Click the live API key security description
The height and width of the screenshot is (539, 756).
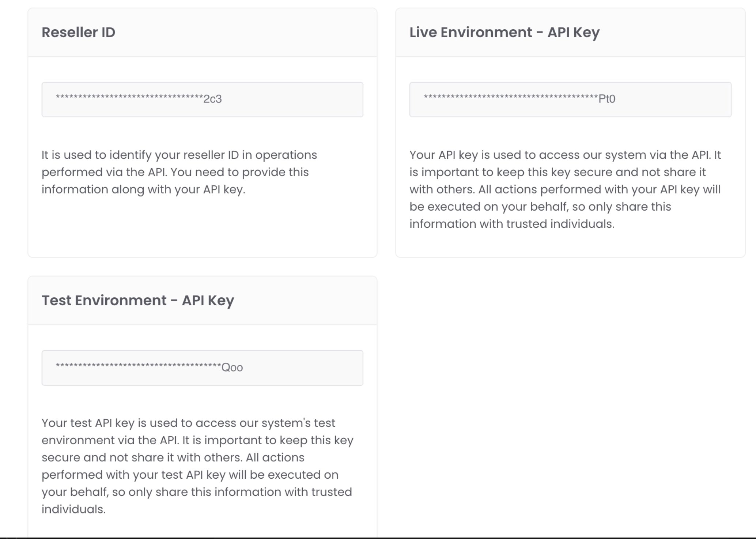[565, 189]
